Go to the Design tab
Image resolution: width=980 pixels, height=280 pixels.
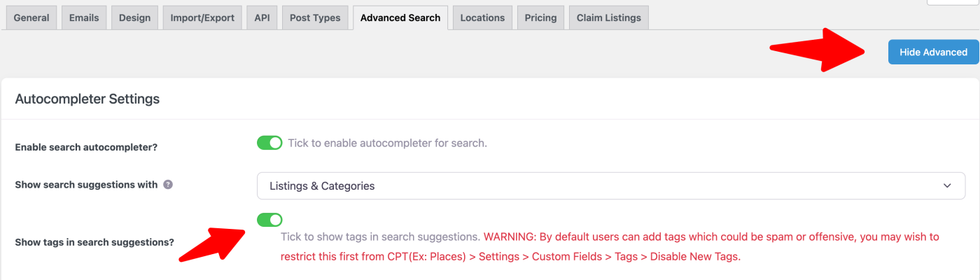(x=134, y=17)
